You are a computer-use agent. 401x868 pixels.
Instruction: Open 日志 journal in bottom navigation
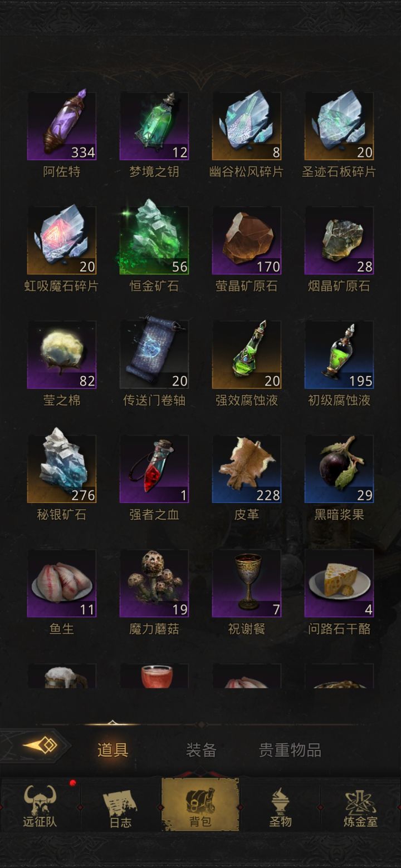[120, 806]
